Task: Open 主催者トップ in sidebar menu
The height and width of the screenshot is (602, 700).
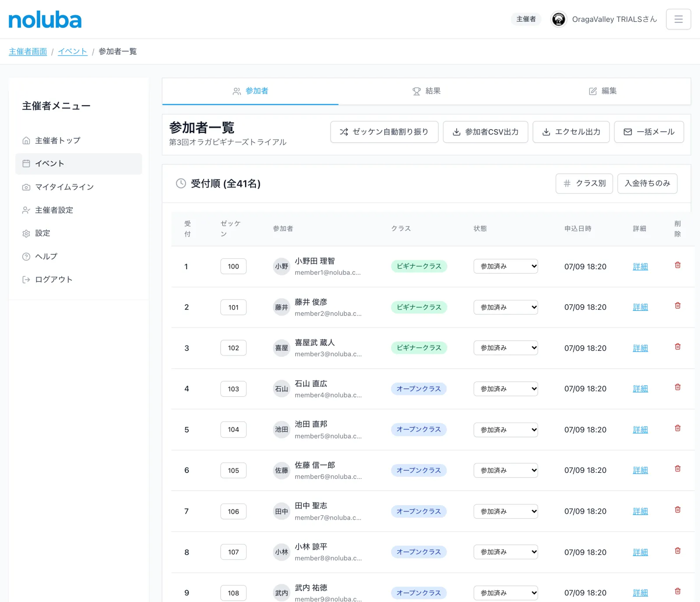Action: pyautogui.click(x=79, y=141)
